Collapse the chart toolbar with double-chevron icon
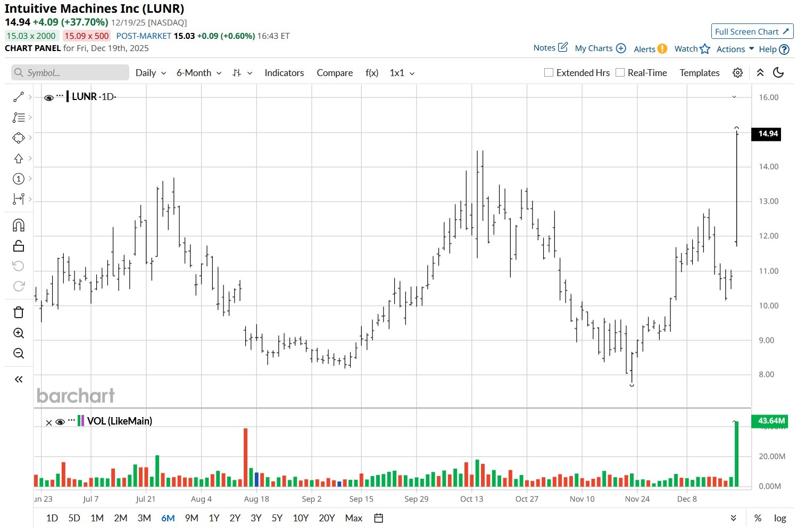 [760, 73]
